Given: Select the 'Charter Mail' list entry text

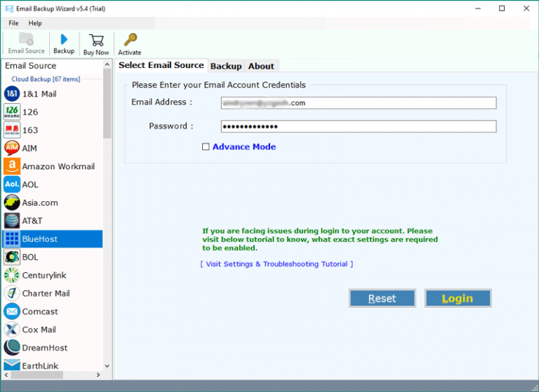Looking at the screenshot, I should [x=46, y=293].
